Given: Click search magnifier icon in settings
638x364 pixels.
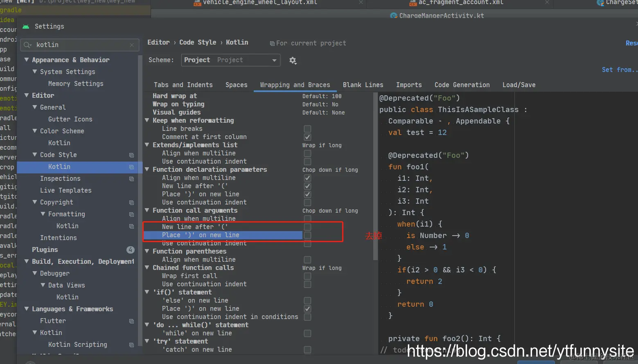Looking at the screenshot, I should (x=27, y=45).
